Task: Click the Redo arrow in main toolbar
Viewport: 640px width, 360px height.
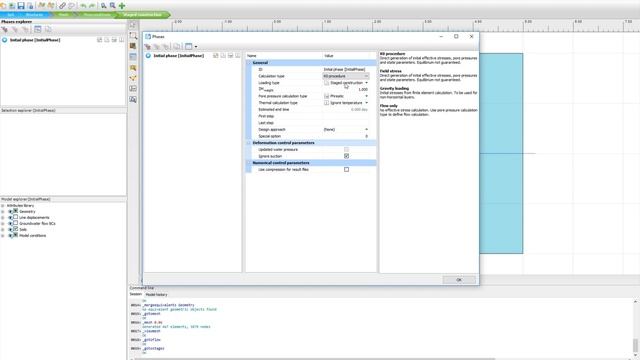Action: (92, 6)
